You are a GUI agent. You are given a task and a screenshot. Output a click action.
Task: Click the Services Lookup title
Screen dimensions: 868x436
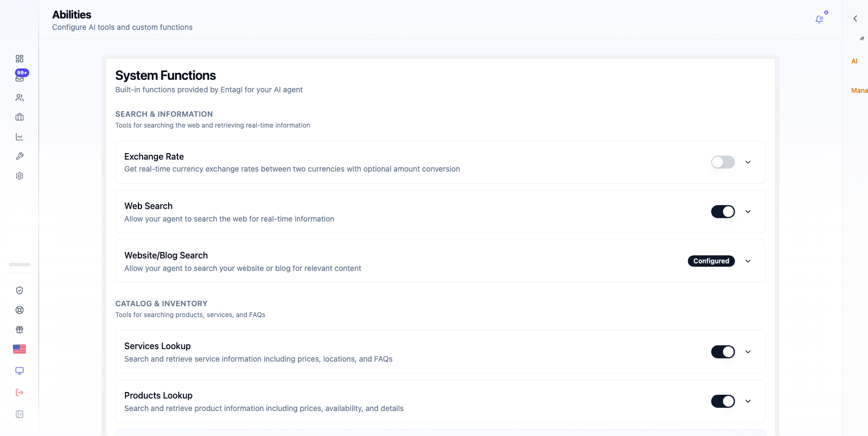click(157, 346)
